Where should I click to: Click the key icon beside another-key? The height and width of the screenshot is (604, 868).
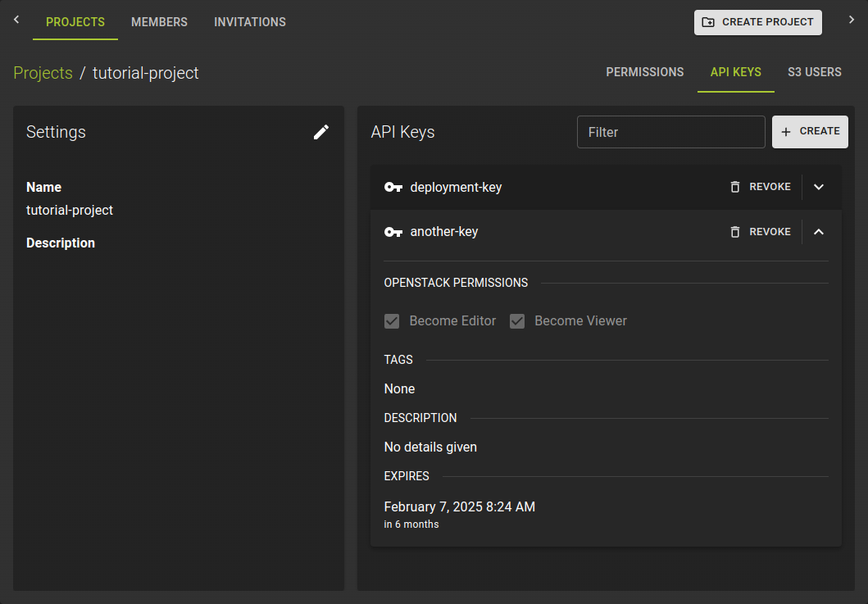pyautogui.click(x=393, y=232)
